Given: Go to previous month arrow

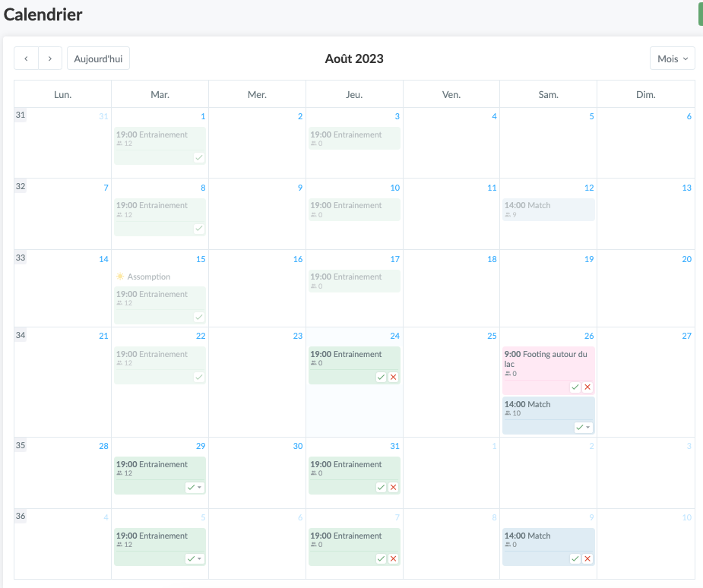Looking at the screenshot, I should tap(26, 58).
